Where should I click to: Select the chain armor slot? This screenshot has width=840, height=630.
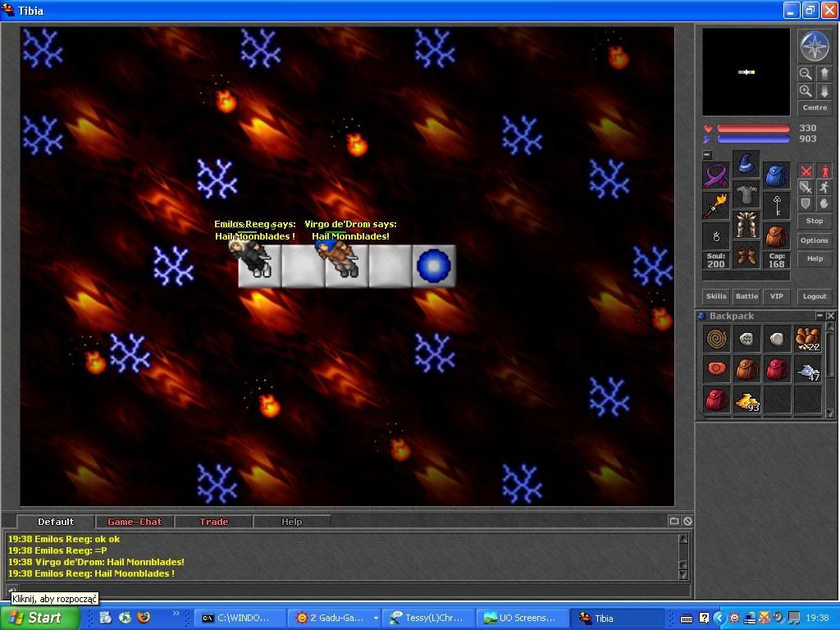746,194
